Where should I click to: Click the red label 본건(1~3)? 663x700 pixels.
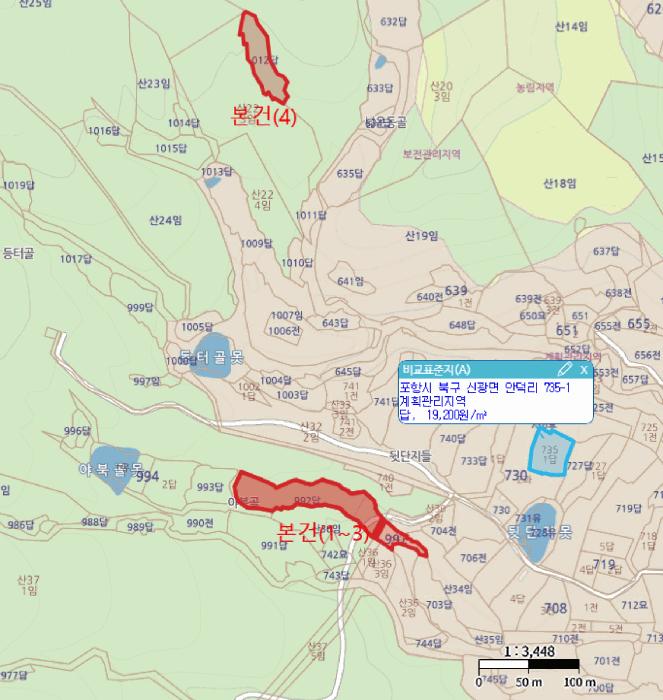point(322,532)
